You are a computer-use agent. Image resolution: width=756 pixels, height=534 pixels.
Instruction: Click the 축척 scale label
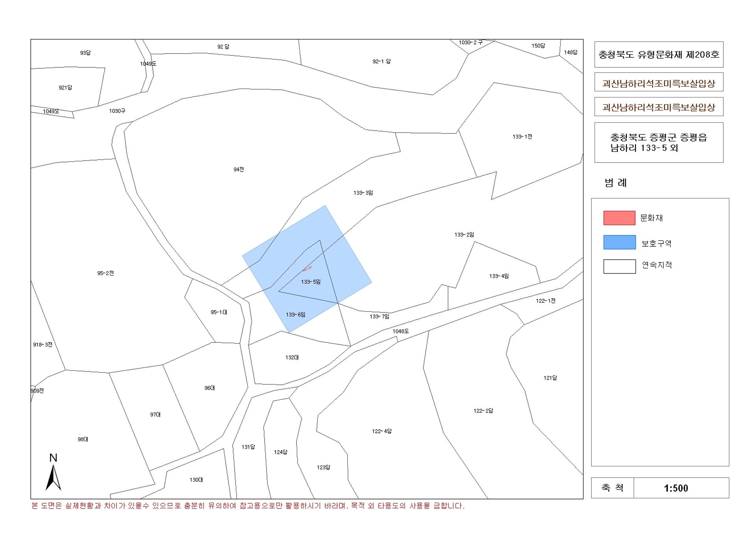pos(612,488)
